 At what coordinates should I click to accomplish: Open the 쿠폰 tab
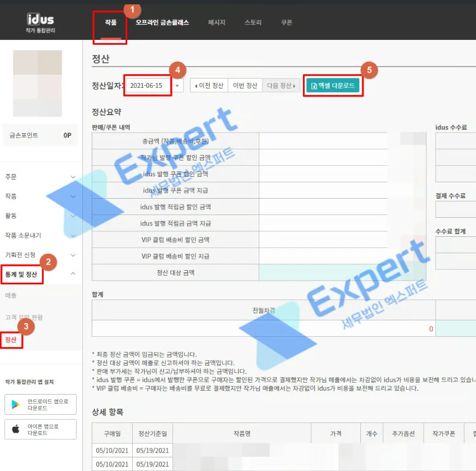click(x=287, y=22)
